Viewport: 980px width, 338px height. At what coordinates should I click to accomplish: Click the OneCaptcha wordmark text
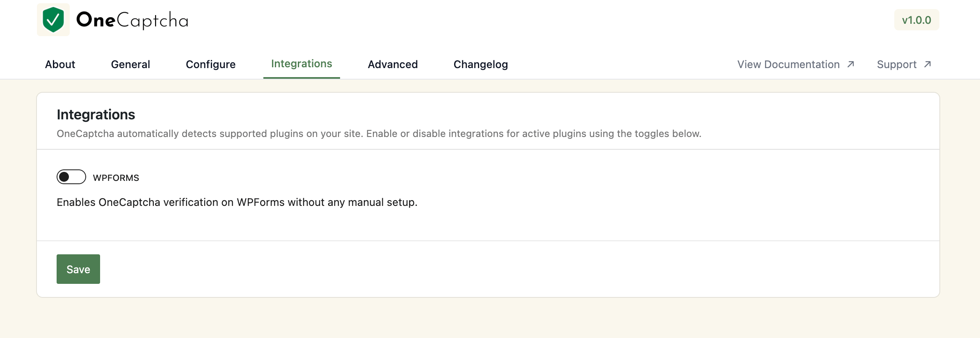coord(132,20)
